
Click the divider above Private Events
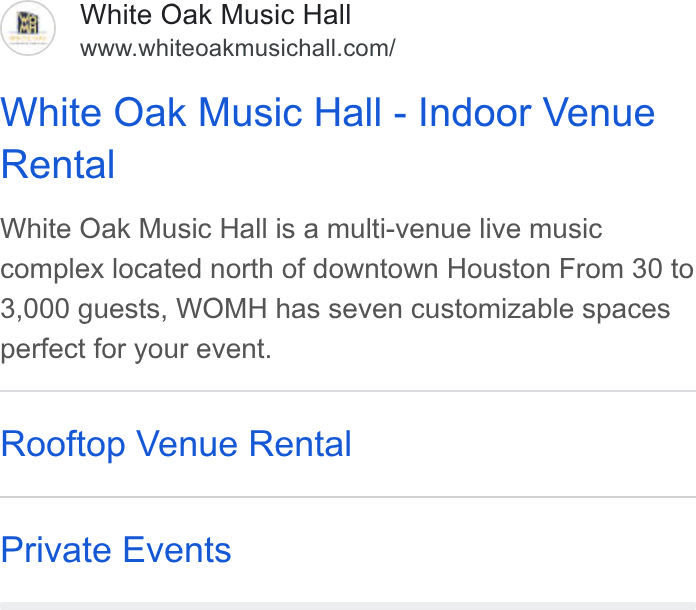(348, 497)
